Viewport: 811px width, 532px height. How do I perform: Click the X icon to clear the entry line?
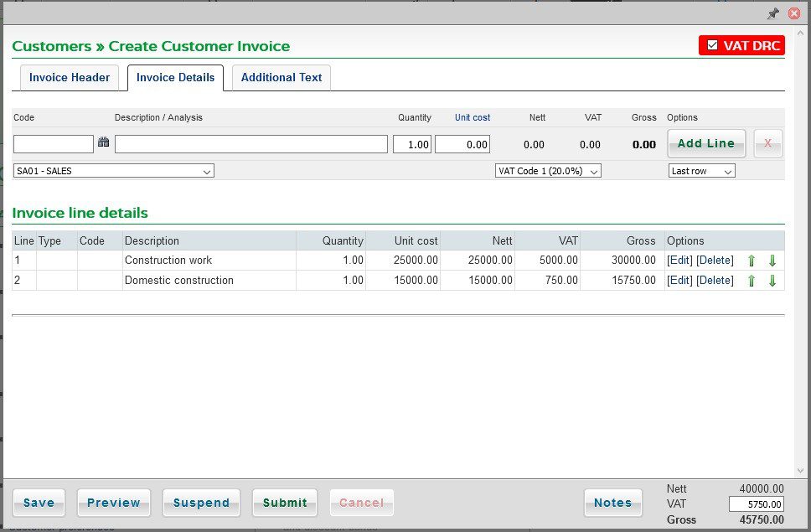[767, 143]
